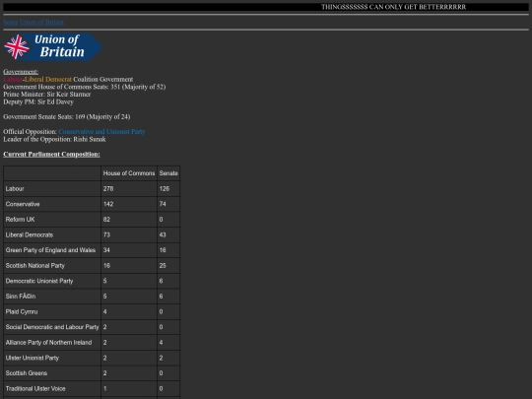The width and height of the screenshot is (532, 399).
Task: Click the scrolling marquee text at top
Action: coord(393,7)
